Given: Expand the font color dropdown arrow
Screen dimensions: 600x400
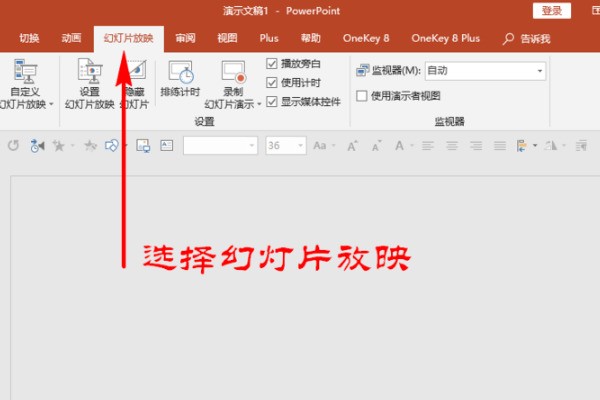Looking at the screenshot, I should (x=412, y=145).
